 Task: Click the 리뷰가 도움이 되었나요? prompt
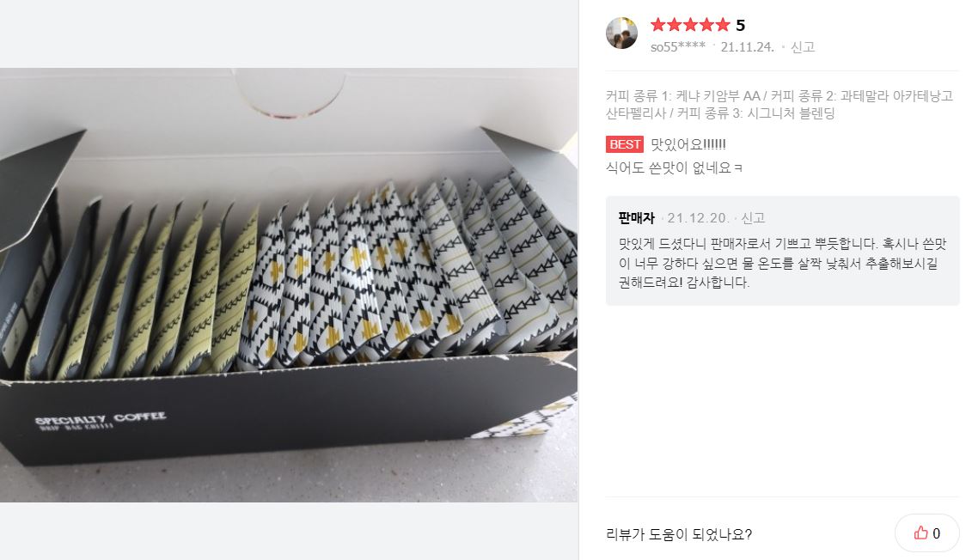[679, 533]
